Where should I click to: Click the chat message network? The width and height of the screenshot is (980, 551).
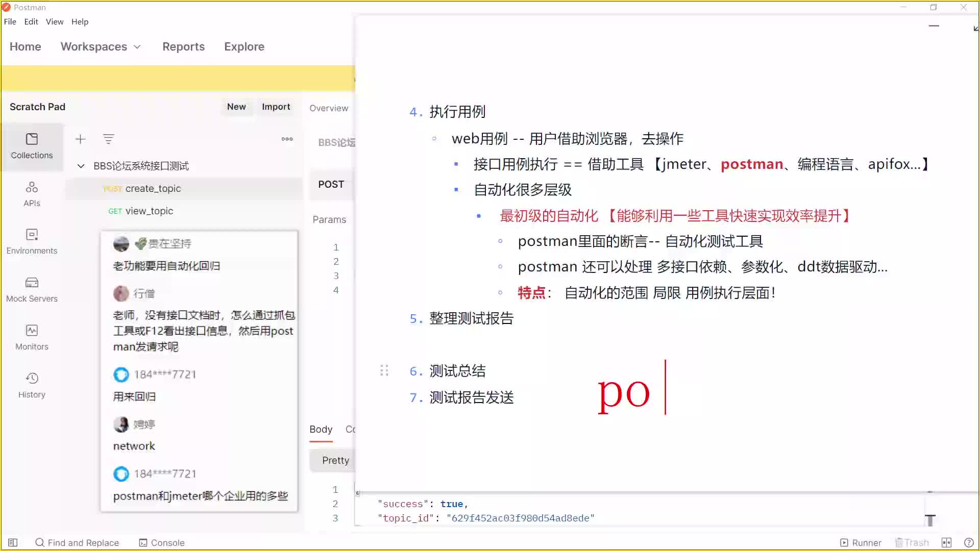coord(134,446)
